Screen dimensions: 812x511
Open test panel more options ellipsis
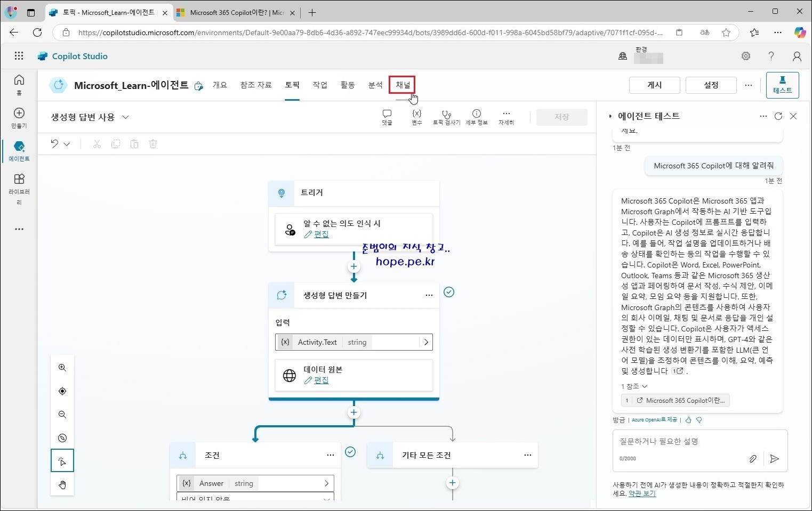763,116
